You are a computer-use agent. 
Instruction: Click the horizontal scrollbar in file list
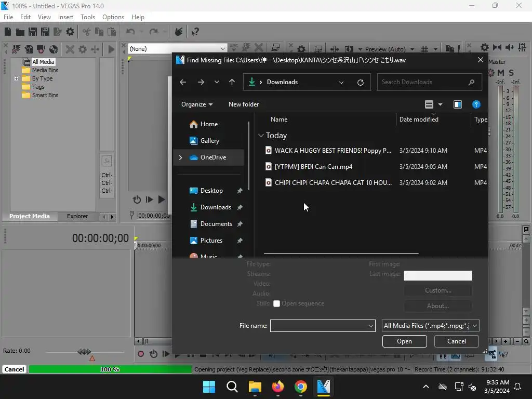pyautogui.click(x=341, y=253)
